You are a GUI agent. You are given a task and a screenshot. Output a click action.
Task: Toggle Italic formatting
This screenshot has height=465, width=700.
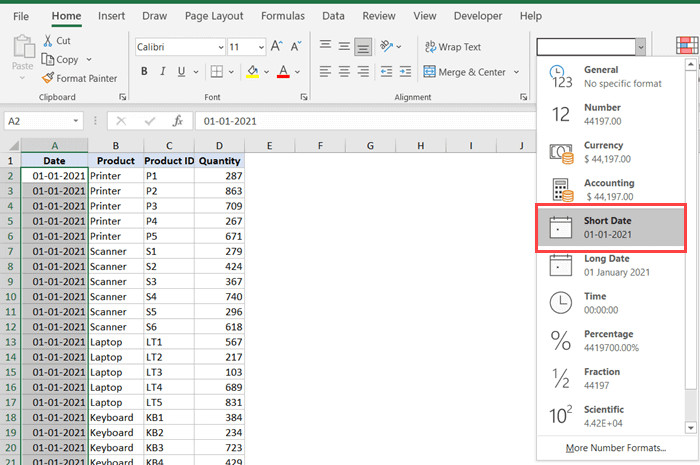click(164, 71)
